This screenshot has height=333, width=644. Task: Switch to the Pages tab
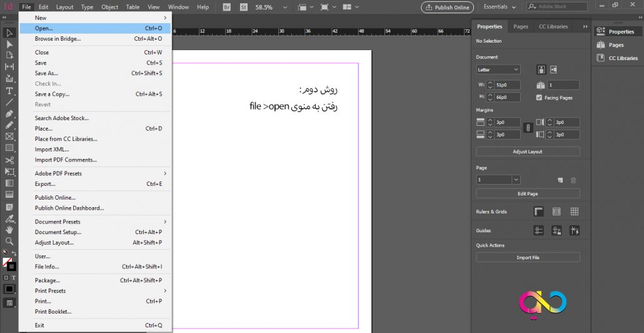click(x=521, y=26)
